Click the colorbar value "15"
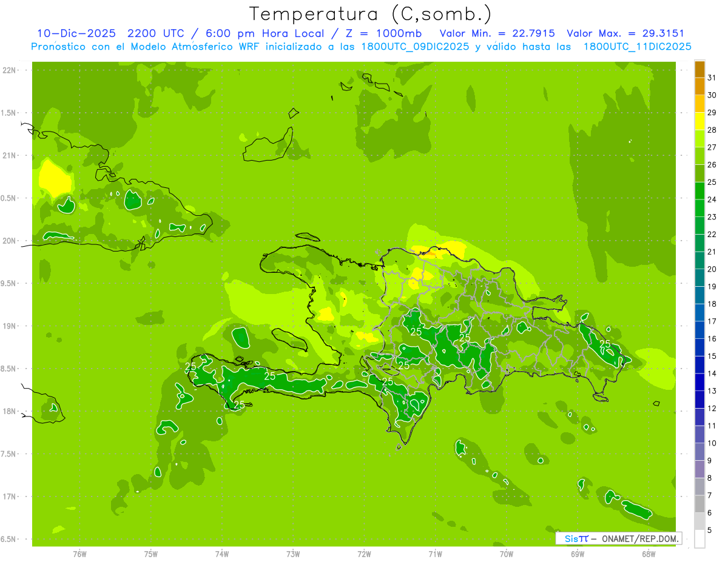The width and height of the screenshot is (728, 562). pyautogui.click(x=712, y=356)
